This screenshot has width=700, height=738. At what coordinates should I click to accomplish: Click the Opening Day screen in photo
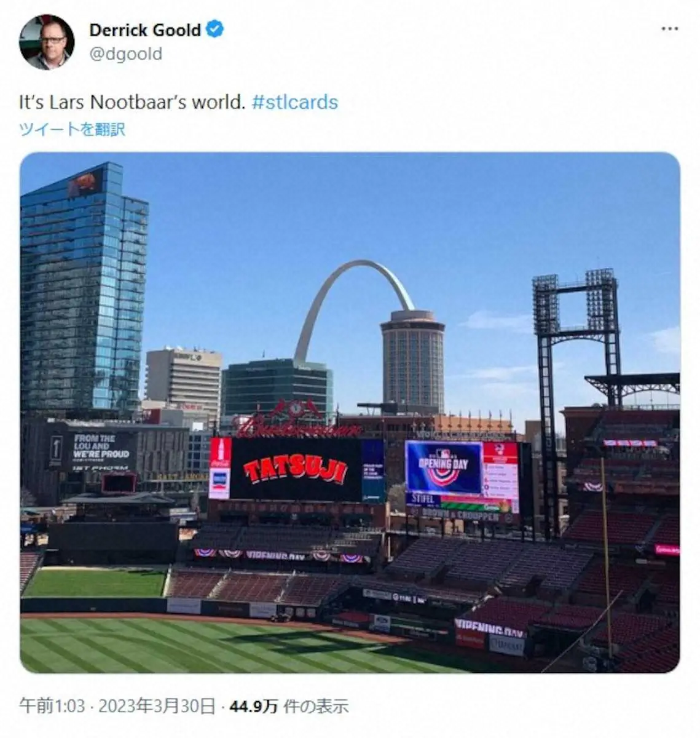point(444,467)
